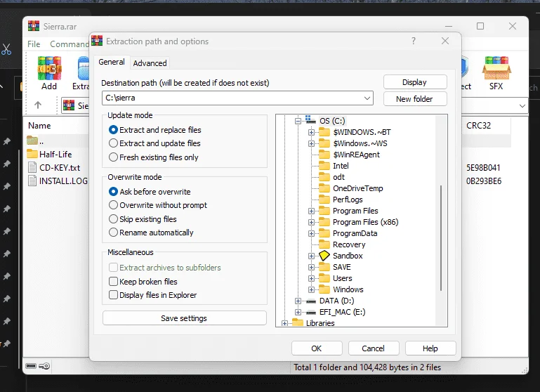Expand the Libraries tree node
The width and height of the screenshot is (540, 392).
tap(284, 323)
